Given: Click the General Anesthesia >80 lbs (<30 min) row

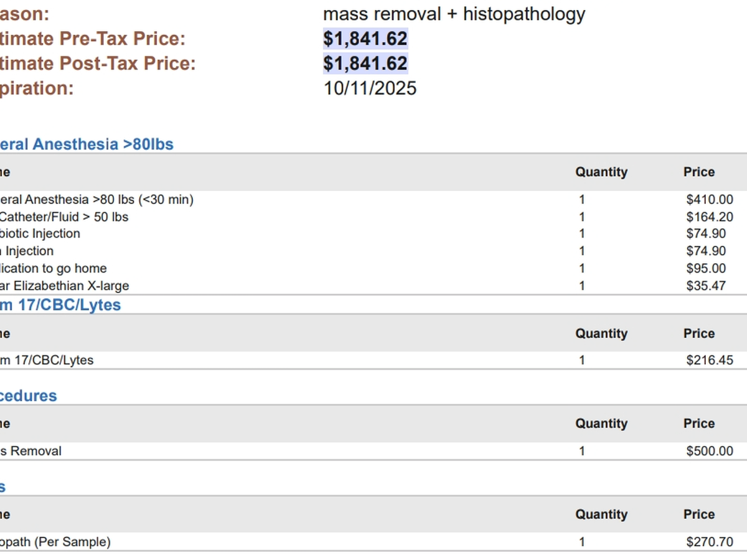Looking at the screenshot, I should pos(96,200).
